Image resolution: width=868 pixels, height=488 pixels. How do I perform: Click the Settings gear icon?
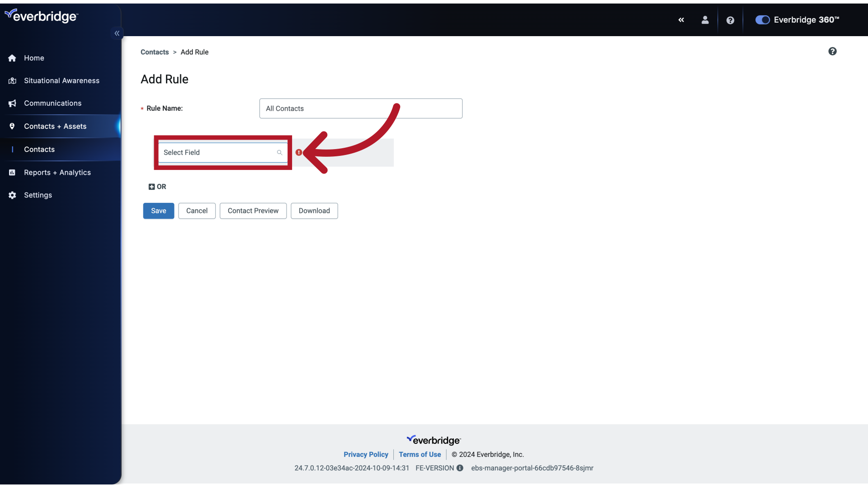click(x=13, y=195)
